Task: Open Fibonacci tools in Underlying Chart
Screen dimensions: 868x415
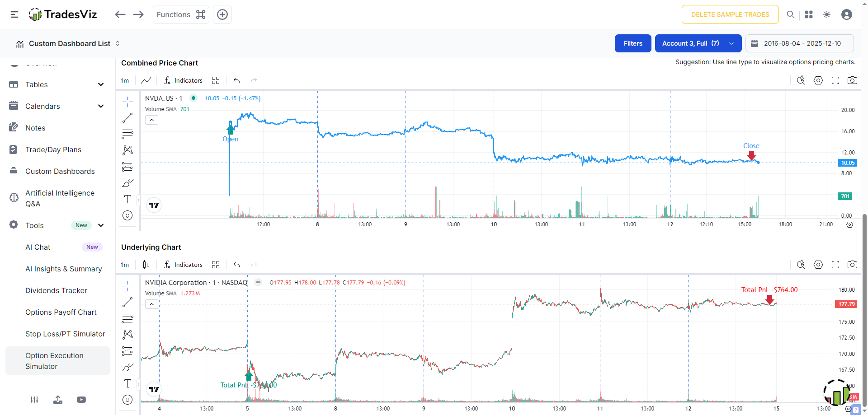Action: tap(127, 318)
